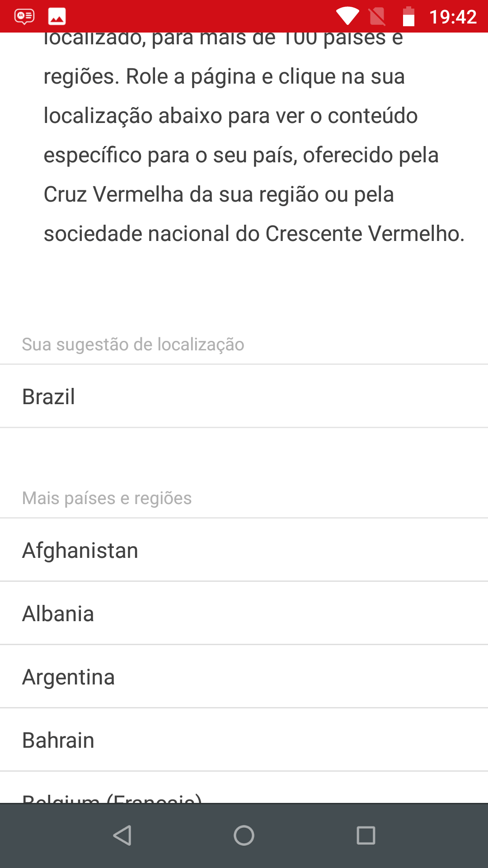Choose Bahrain from the country list
Screen dimensions: 488x868
[244, 740]
